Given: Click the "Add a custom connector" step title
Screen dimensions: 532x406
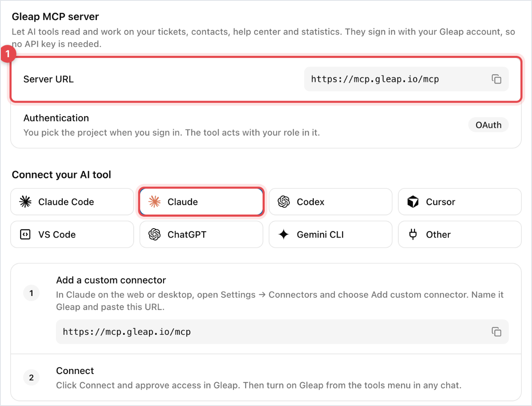Looking at the screenshot, I should coord(111,280).
